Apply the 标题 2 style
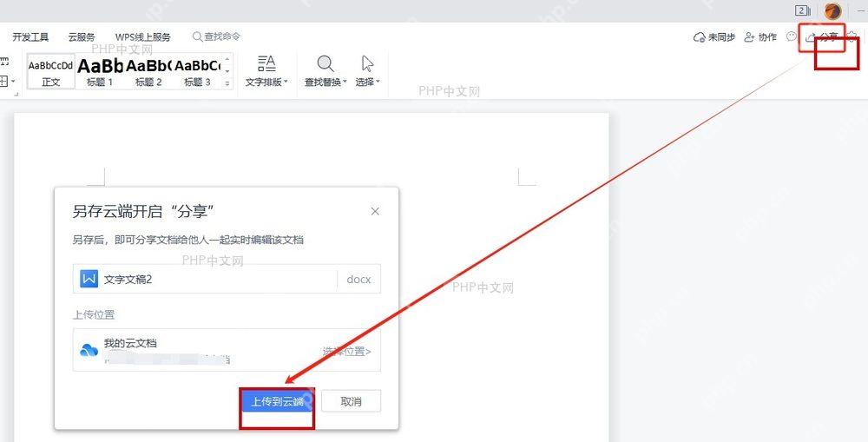This screenshot has width=868, height=442. (148, 72)
